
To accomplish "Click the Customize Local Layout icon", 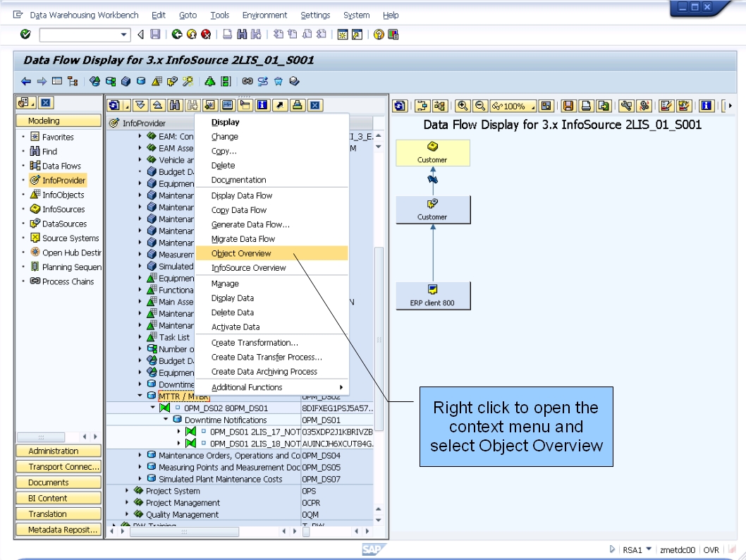I will click(393, 35).
